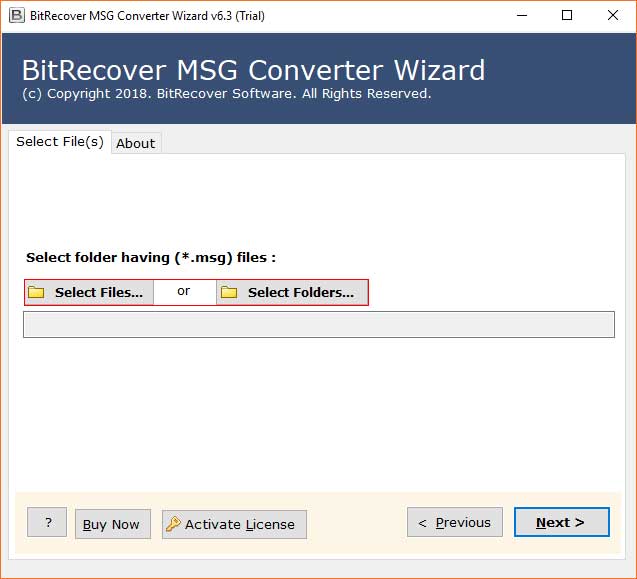Click the 'or' text between buttons
The width and height of the screenshot is (637, 579).
pyautogui.click(x=184, y=291)
